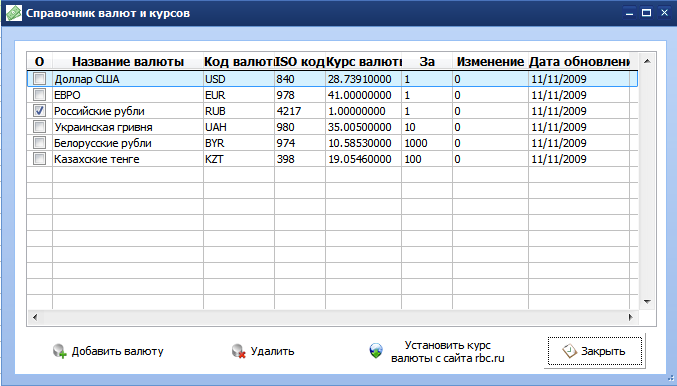Image resolution: width=677 pixels, height=386 pixels.
Task: Click the ISO код column header
Action: [x=300, y=62]
